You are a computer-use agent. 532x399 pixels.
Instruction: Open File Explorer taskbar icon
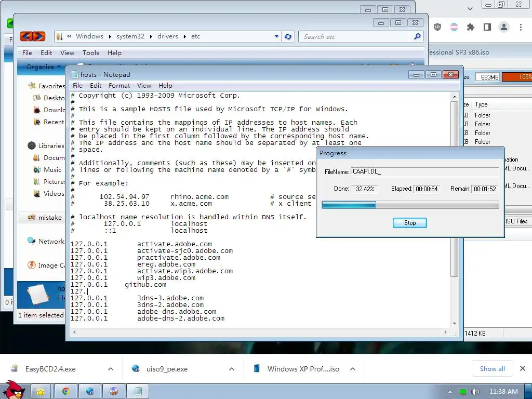41,392
